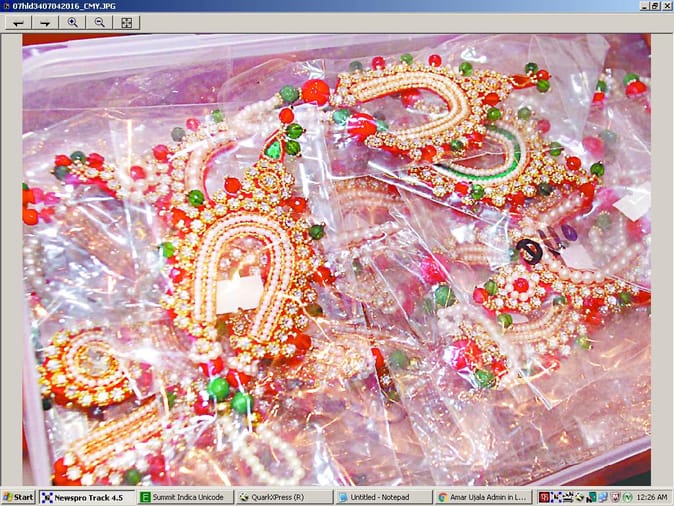Switch to Newspro Track 4.5 in taskbar
The width and height of the screenshot is (674, 506).
coord(86,497)
